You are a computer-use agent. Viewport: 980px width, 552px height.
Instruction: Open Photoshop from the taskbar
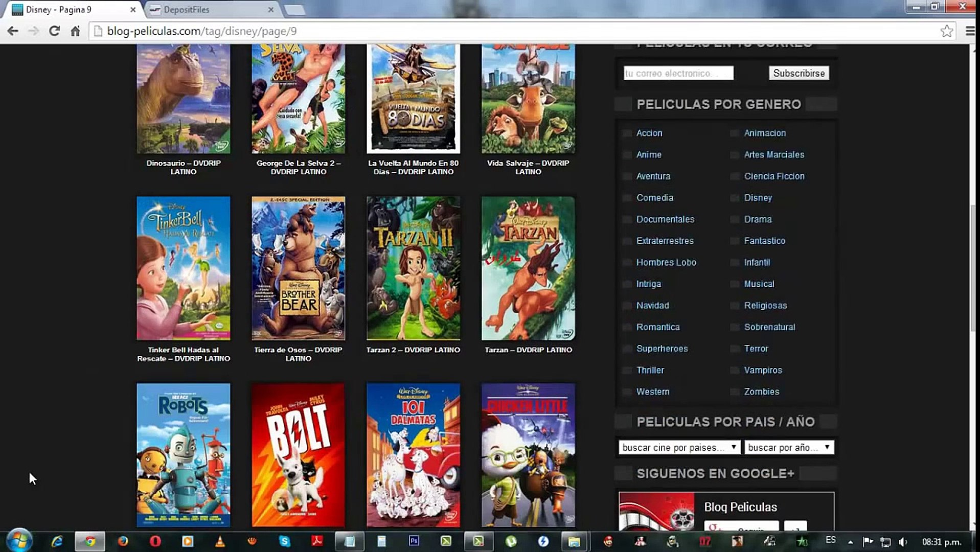(x=414, y=541)
